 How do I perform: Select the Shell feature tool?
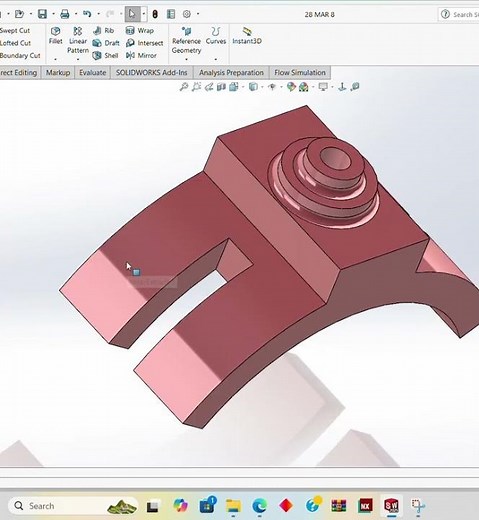[x=105, y=55]
